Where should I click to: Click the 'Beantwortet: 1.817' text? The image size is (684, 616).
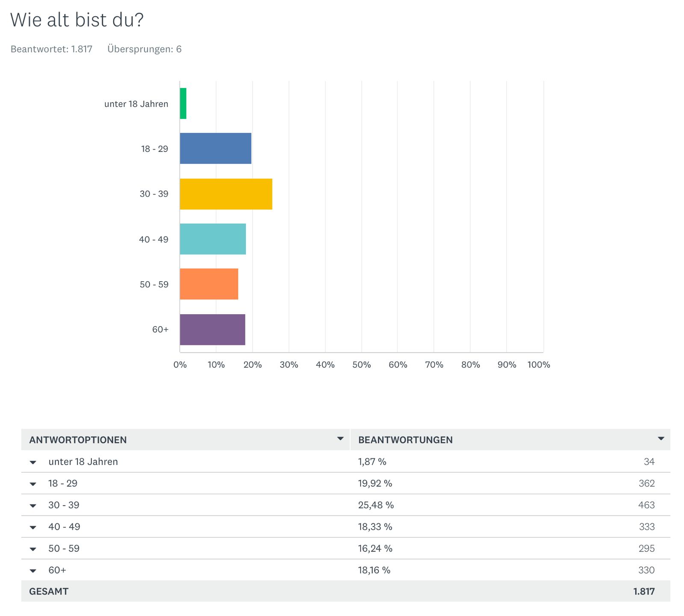51,49
